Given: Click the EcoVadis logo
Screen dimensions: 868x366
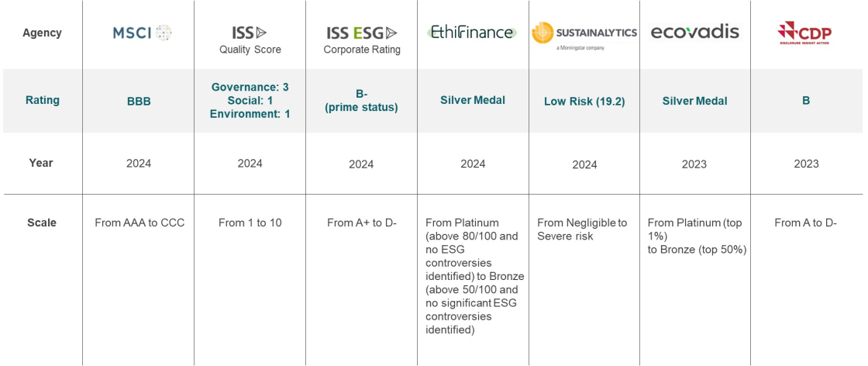Looking at the screenshot, I should click(694, 32).
